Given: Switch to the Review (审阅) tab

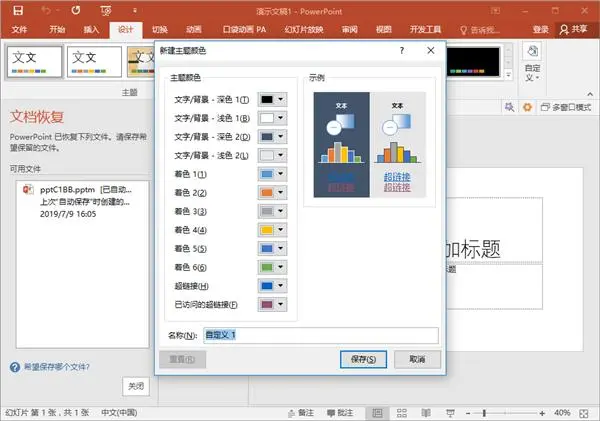Looking at the screenshot, I should pyautogui.click(x=349, y=29).
